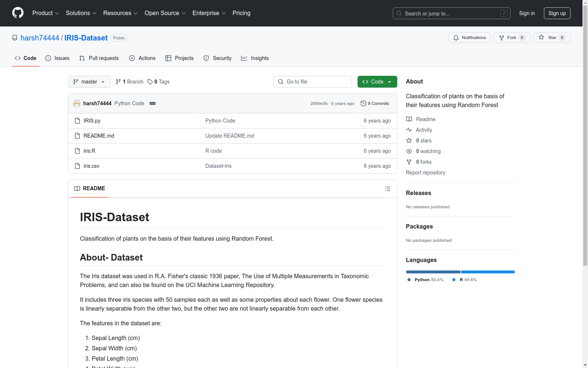Open the Pull requests tab
Viewport: 588px width, 368px height.
[99, 58]
